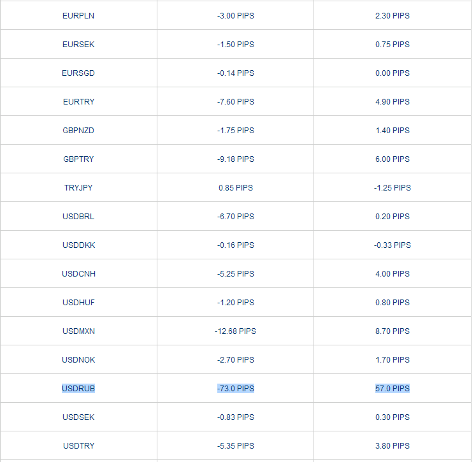Click the -9.18 PIPS value for GBPTRY
Screen dimensions: 476x462
235,159
